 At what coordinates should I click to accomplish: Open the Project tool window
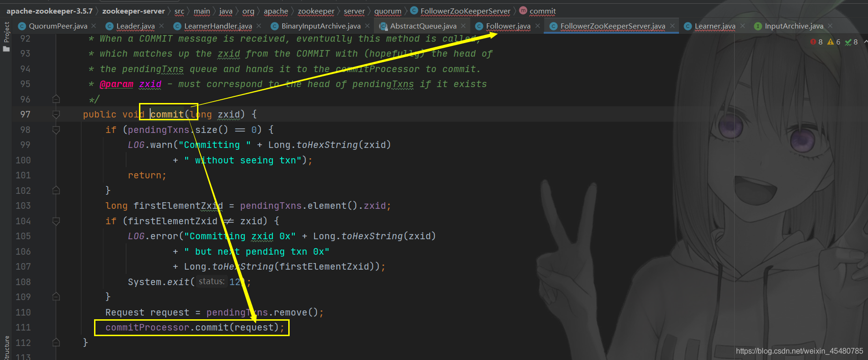point(7,37)
